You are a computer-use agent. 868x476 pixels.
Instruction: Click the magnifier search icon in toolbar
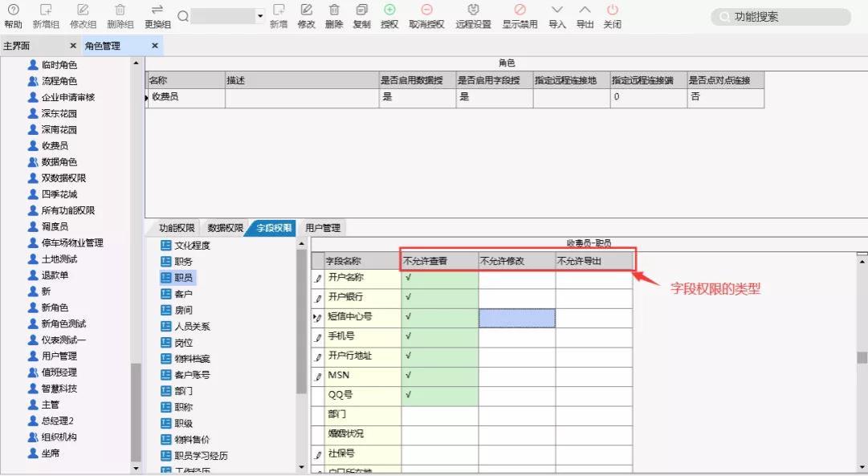183,17
